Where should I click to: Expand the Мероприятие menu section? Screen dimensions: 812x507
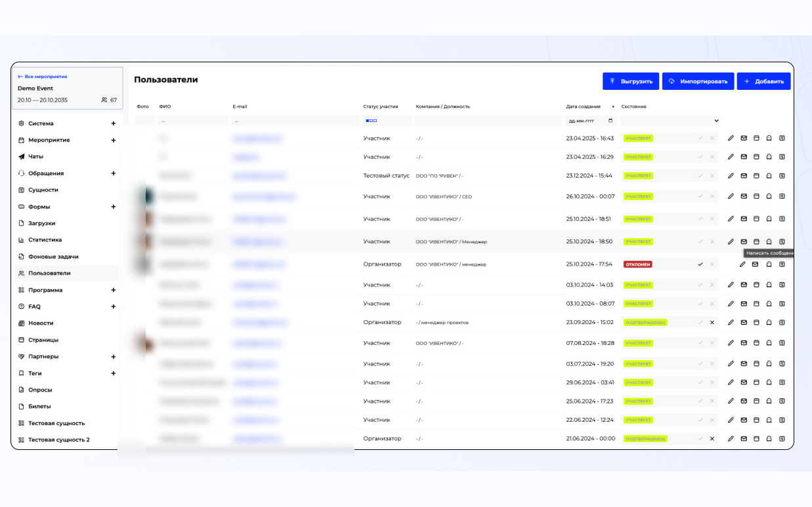(x=113, y=140)
